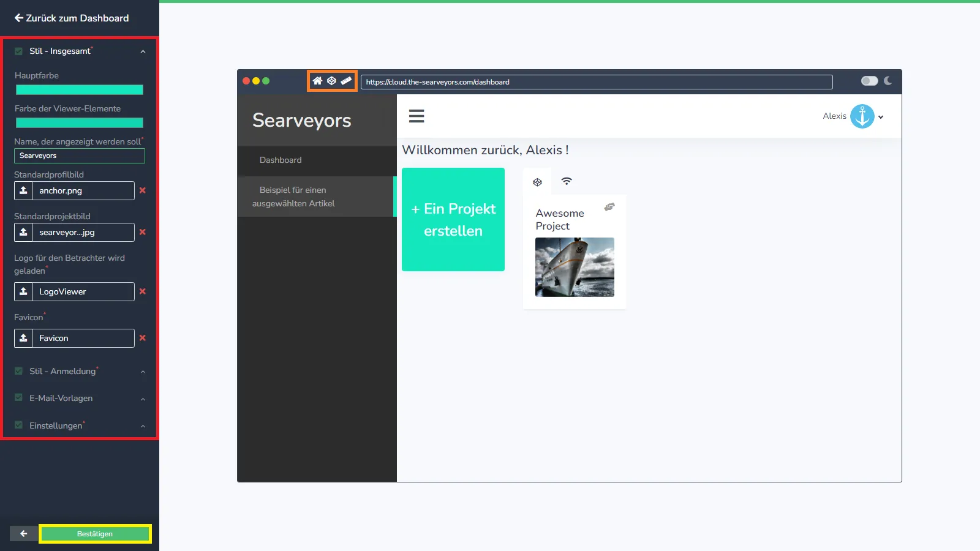This screenshot has height=551, width=980.
Task: Select the wifi signal tab above project card
Action: tap(567, 181)
